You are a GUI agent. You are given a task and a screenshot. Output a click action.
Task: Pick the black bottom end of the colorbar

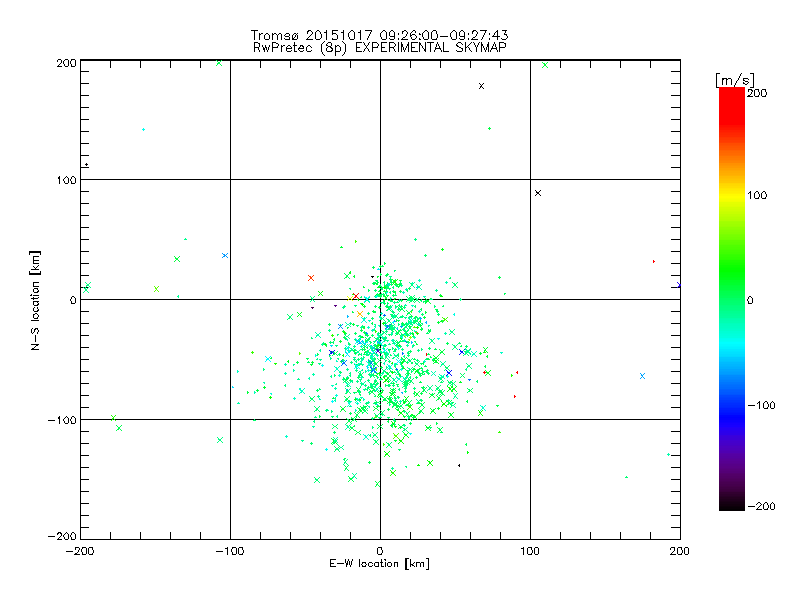tap(732, 505)
